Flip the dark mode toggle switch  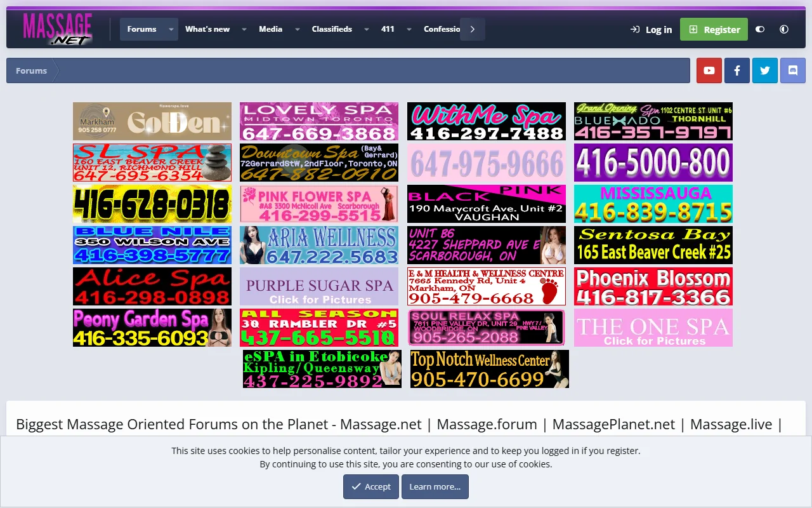coord(760,29)
